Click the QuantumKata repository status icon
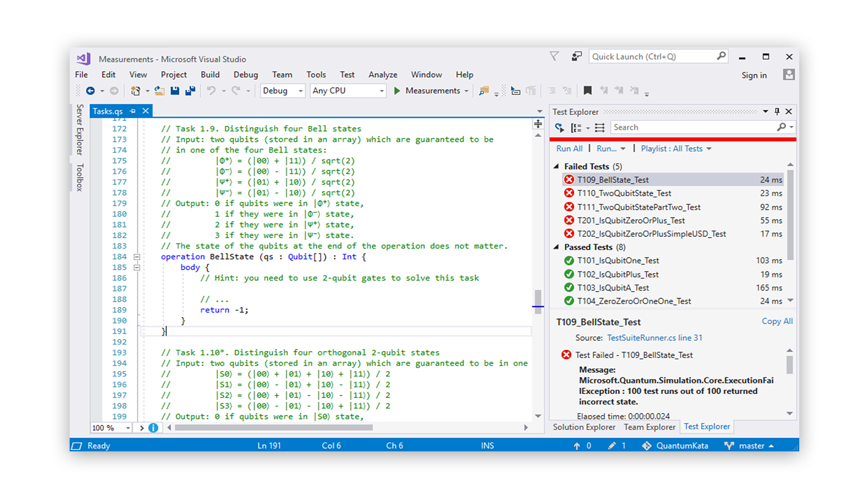Screen dimensions: 868x488 (646, 446)
